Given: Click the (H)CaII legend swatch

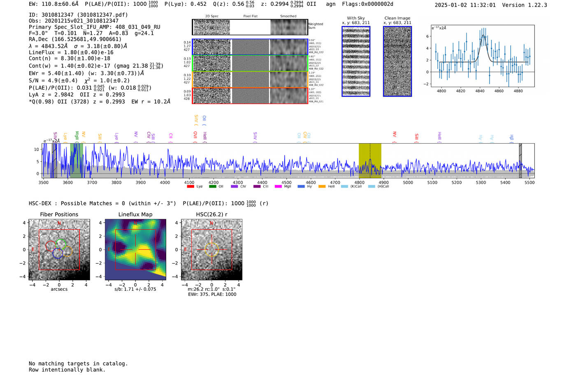Looking at the screenshot, I should point(372,186).
